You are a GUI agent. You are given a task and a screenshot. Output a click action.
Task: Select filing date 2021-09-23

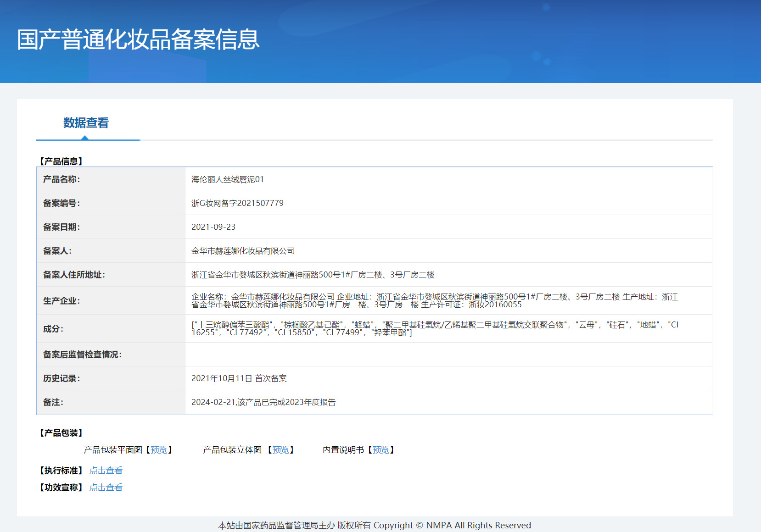213,227
